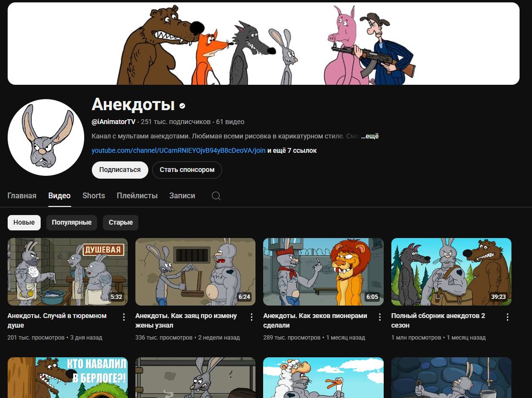Click the channel search magnifier icon
This screenshot has height=398, width=532.
pos(216,195)
